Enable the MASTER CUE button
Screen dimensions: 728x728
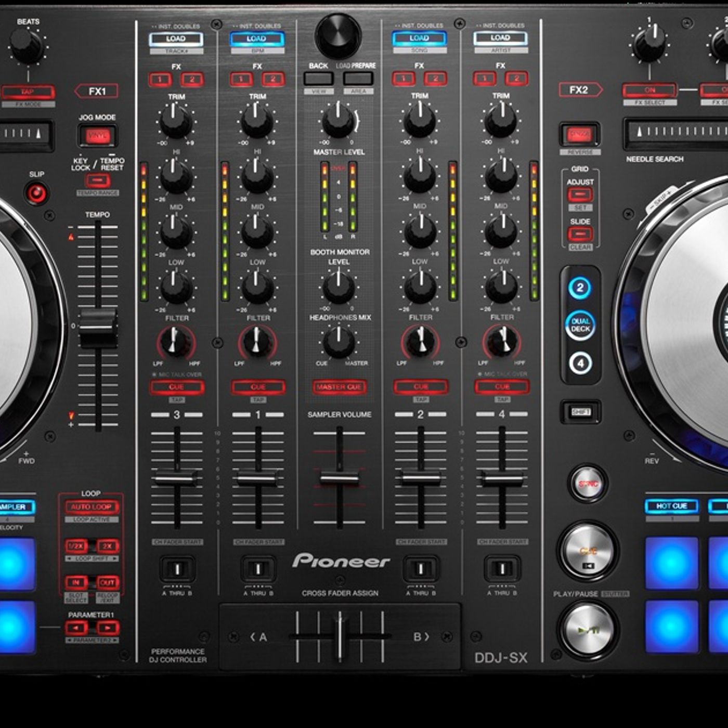coord(339,387)
